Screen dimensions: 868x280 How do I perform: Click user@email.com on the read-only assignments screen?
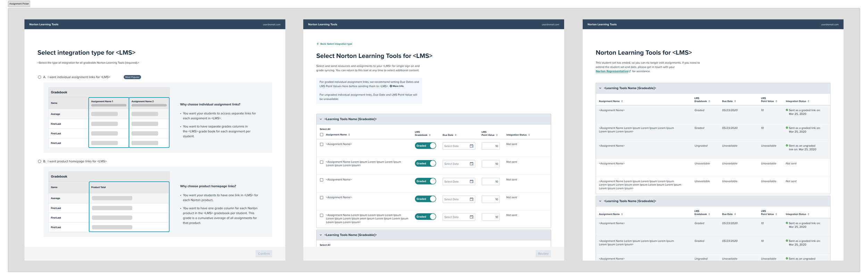[830, 25]
